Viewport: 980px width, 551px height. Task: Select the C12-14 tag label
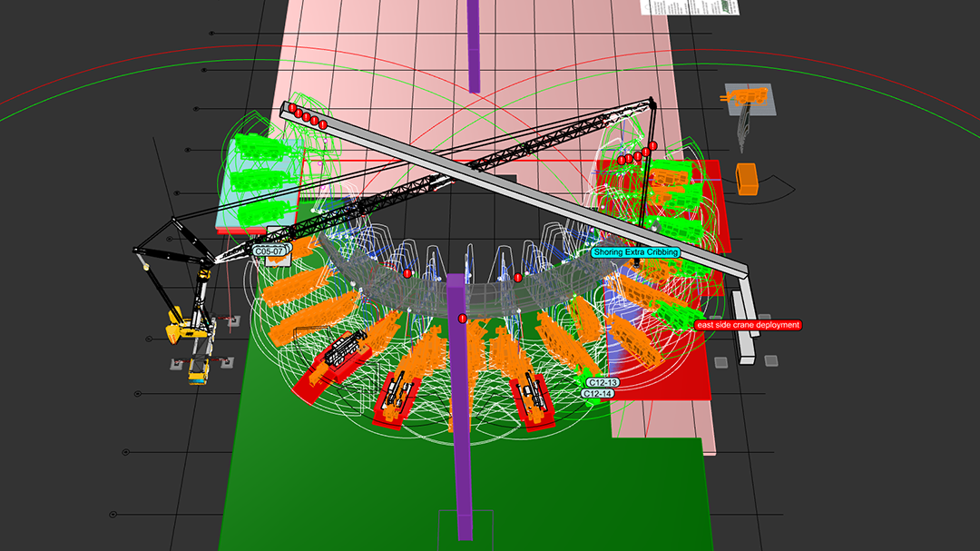coord(597,394)
